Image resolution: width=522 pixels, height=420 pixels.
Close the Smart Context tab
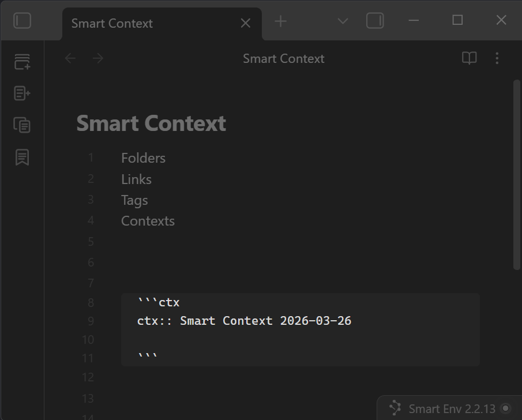pos(245,23)
